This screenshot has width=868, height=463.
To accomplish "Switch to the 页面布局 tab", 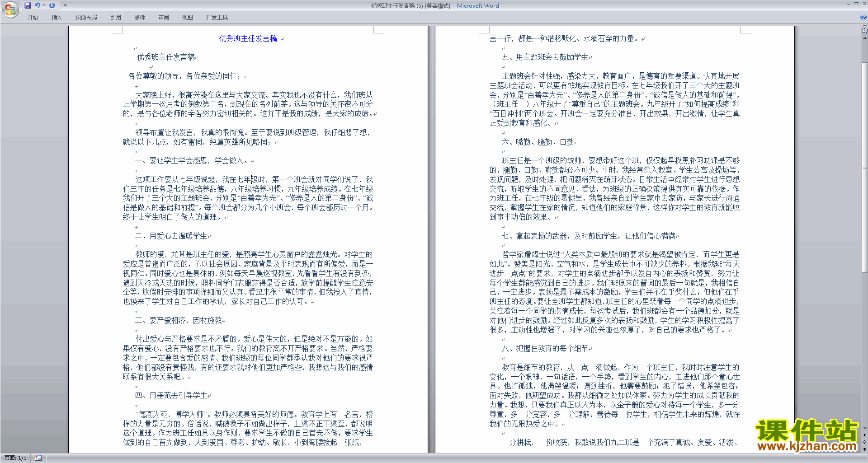I will [x=86, y=18].
